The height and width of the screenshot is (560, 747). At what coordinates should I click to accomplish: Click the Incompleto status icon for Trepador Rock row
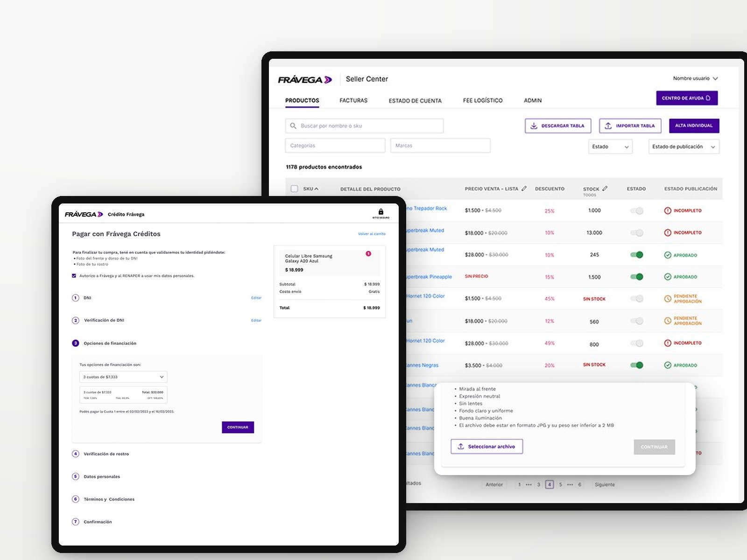(x=668, y=210)
